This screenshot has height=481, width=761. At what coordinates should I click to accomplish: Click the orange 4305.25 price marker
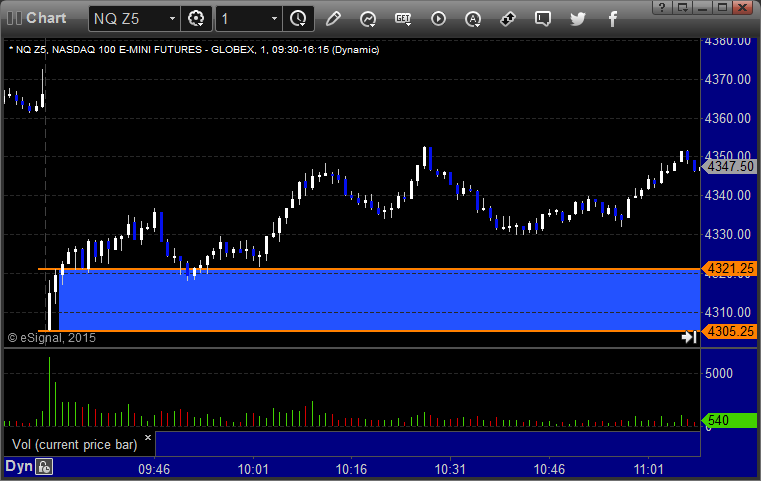(x=730, y=332)
